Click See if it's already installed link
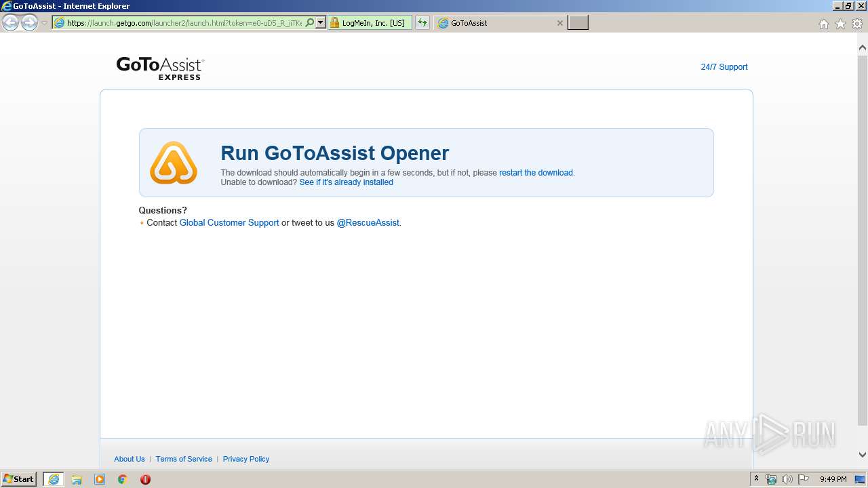The height and width of the screenshot is (488, 868). 346,182
